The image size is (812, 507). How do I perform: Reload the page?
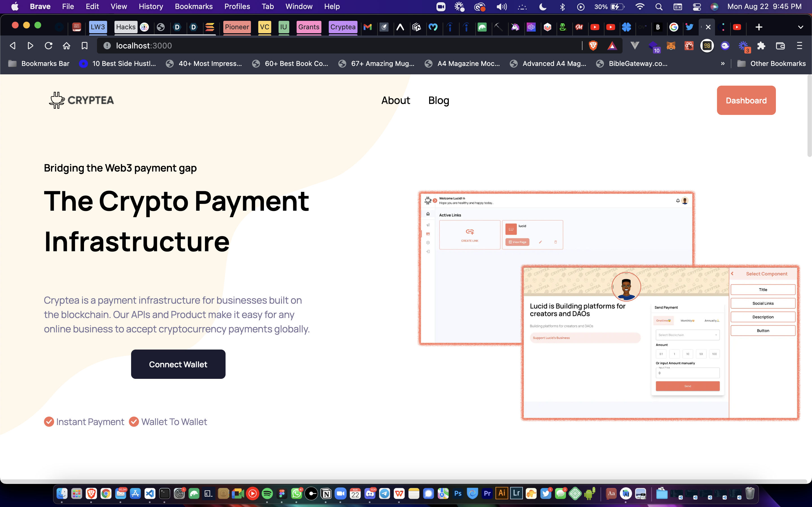(49, 46)
